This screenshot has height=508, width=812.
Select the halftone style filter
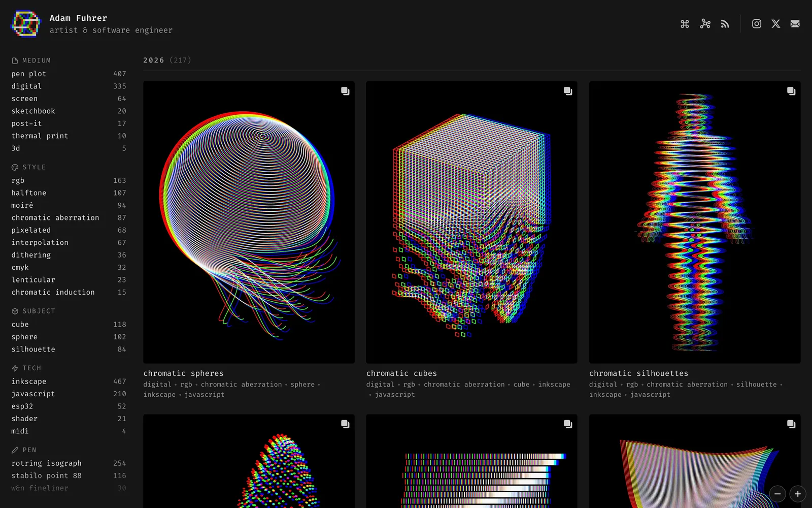click(69, 193)
